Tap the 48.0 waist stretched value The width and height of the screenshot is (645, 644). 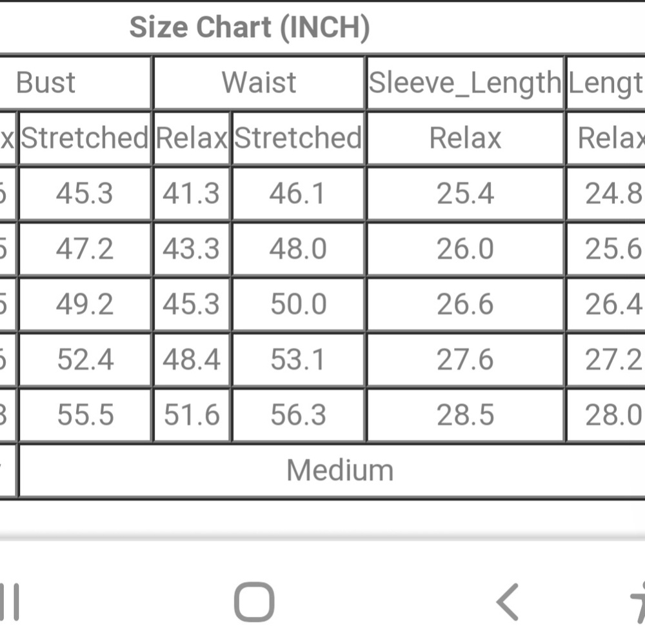coord(298,249)
